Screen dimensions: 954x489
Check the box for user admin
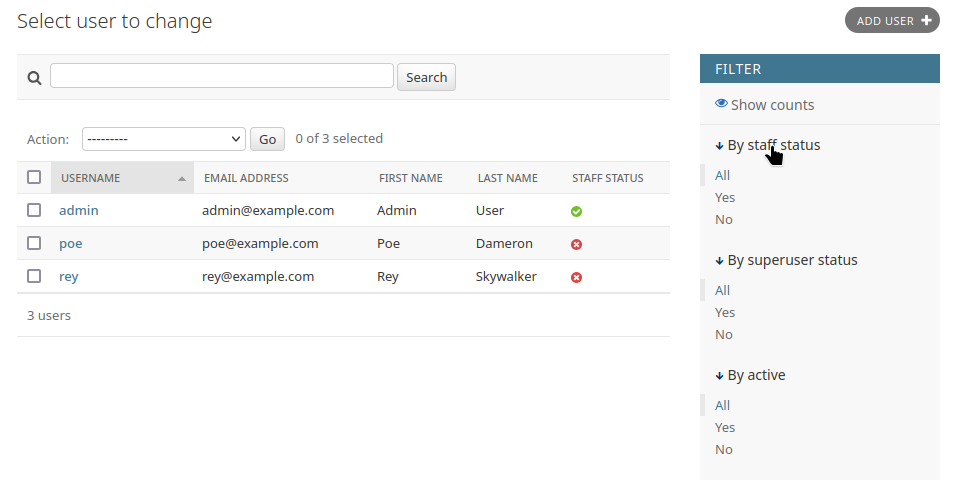pos(34,210)
